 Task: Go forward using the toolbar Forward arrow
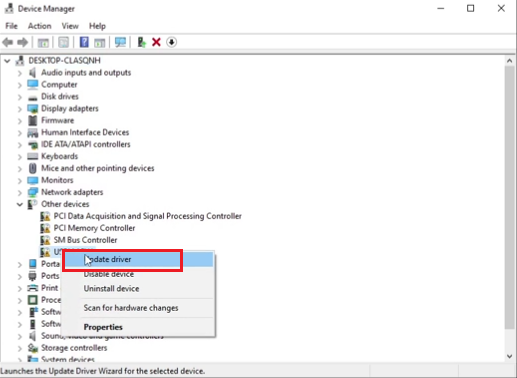(x=23, y=42)
